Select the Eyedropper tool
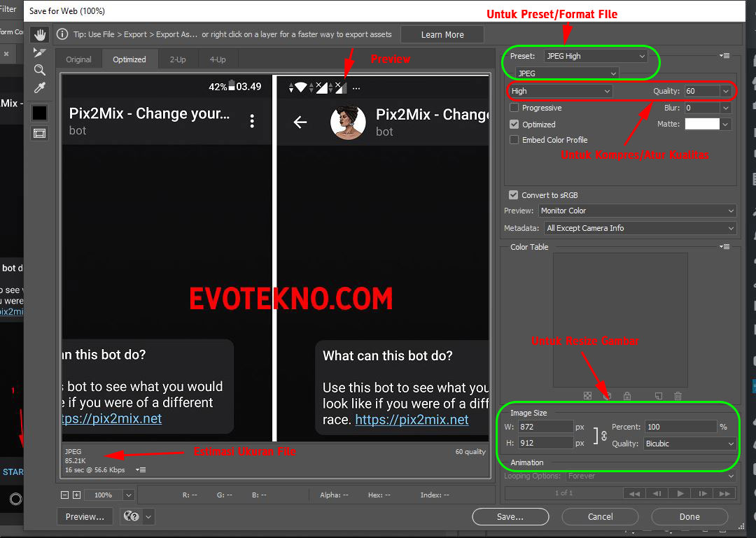Viewport: 756px width, 538px height. (x=40, y=87)
